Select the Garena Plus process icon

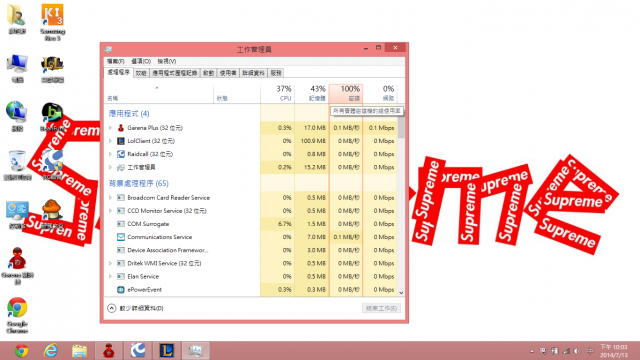tap(121, 128)
